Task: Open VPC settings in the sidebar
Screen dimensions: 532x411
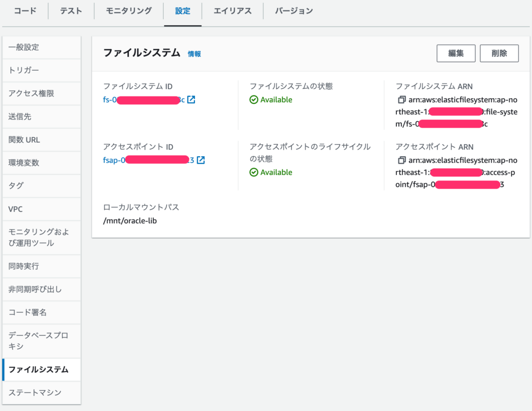Action: 42,209
